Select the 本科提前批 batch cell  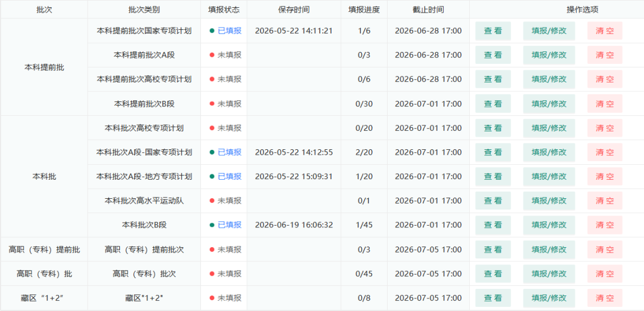[x=44, y=67]
